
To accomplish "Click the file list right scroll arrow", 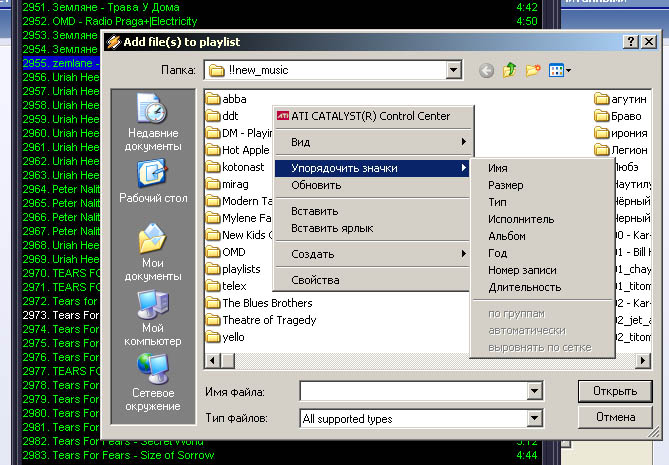I will [643, 361].
